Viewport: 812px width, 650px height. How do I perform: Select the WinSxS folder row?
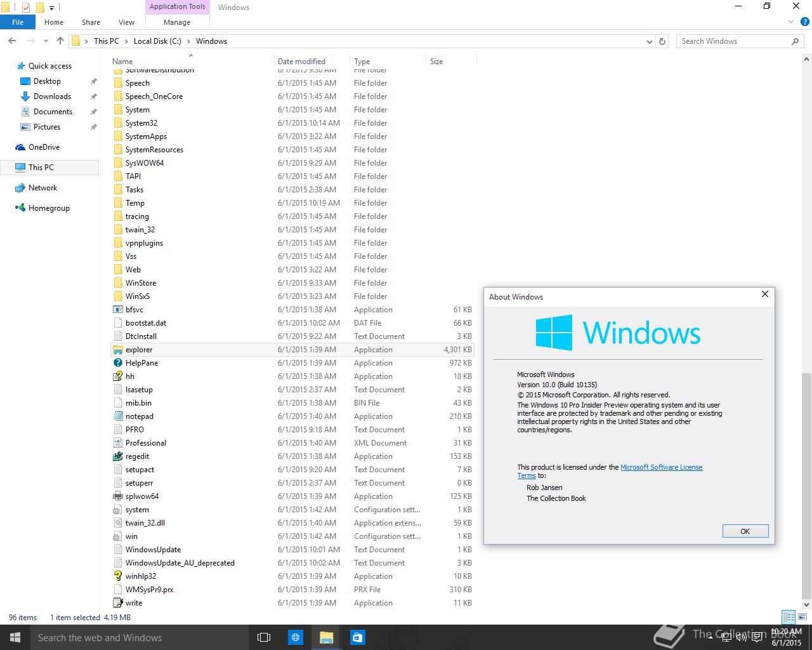click(292, 296)
